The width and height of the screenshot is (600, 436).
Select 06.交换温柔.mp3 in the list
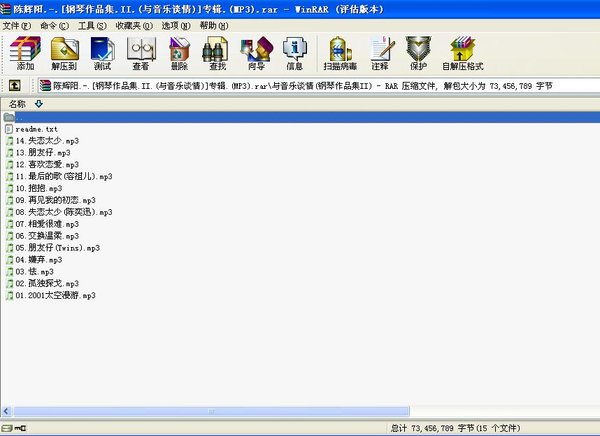pyautogui.click(x=47, y=236)
